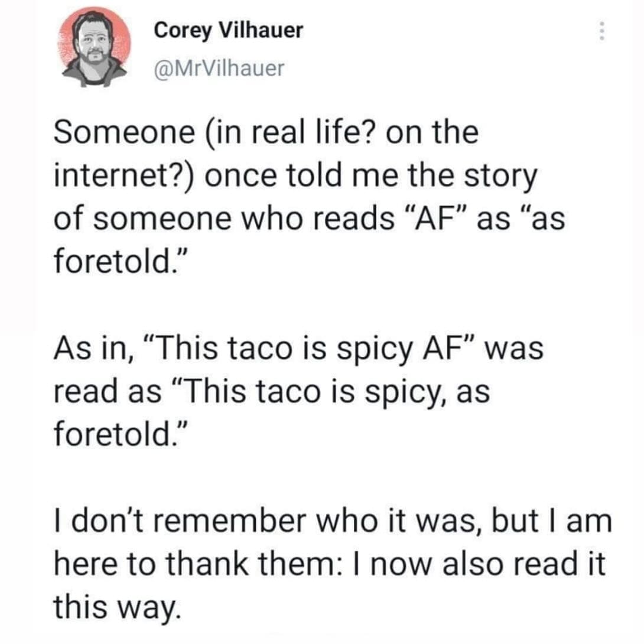644x644 pixels.
Task: Open the Corey Vilhauer display name link
Action: coord(228,30)
